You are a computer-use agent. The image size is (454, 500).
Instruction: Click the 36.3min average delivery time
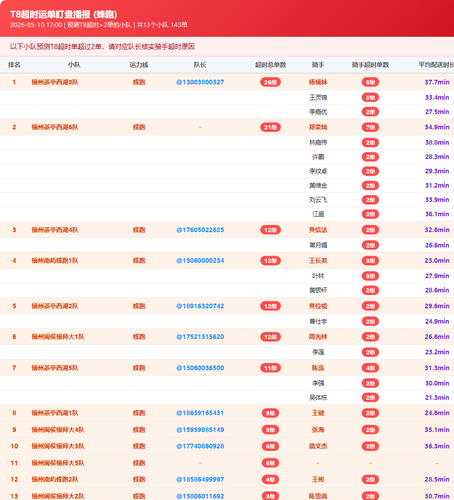[437, 446]
